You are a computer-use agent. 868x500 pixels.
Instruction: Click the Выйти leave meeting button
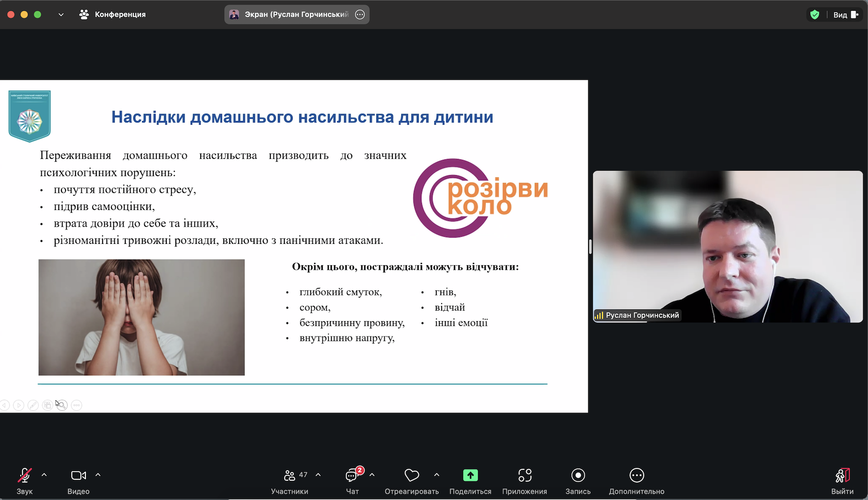click(x=842, y=476)
